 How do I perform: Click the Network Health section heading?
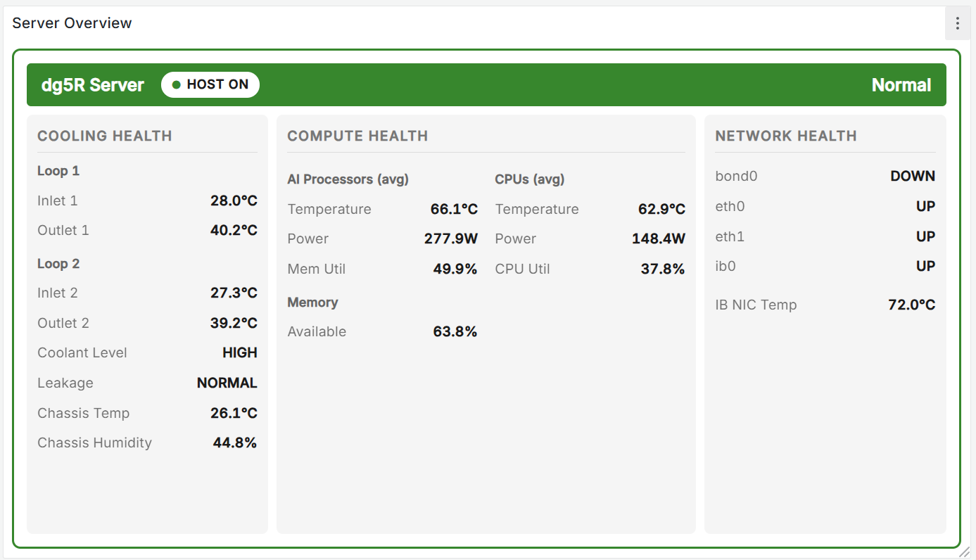tap(786, 136)
